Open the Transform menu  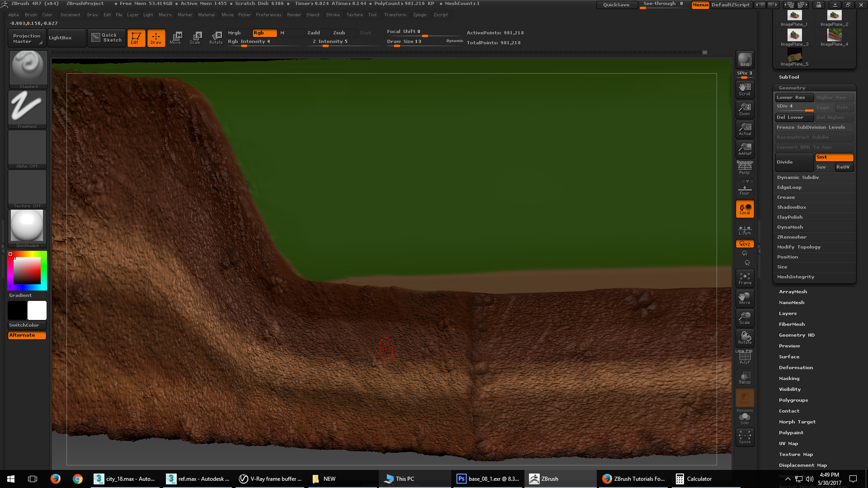(x=395, y=15)
